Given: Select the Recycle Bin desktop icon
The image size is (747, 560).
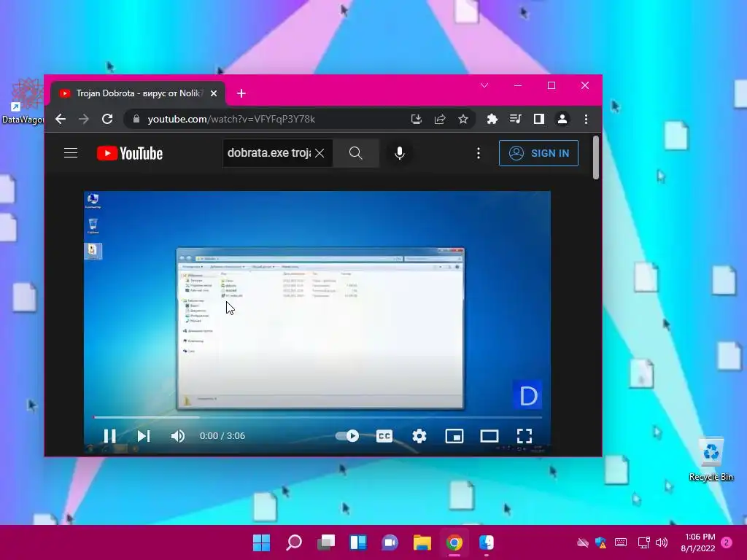Looking at the screenshot, I should pos(711,459).
